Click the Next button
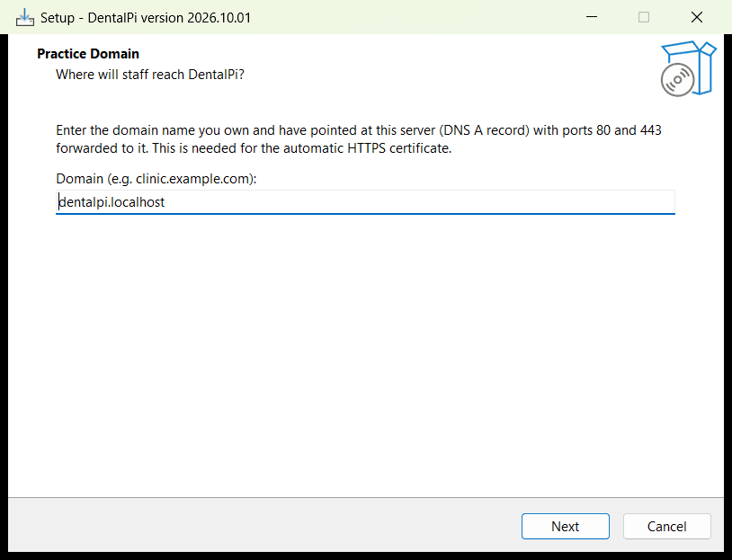The height and width of the screenshot is (560, 732). click(x=565, y=526)
